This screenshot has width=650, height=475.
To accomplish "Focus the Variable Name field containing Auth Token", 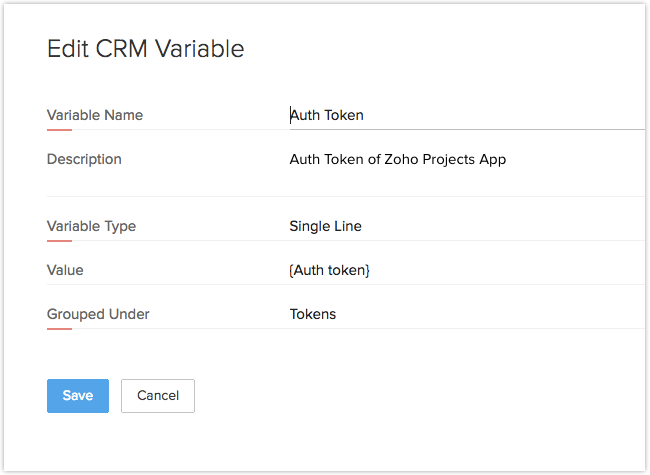I will coord(460,115).
